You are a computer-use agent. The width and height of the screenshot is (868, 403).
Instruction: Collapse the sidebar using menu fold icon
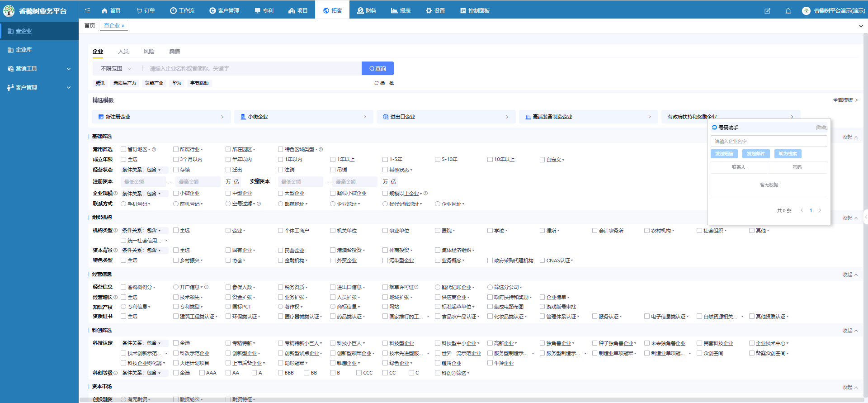[87, 10]
